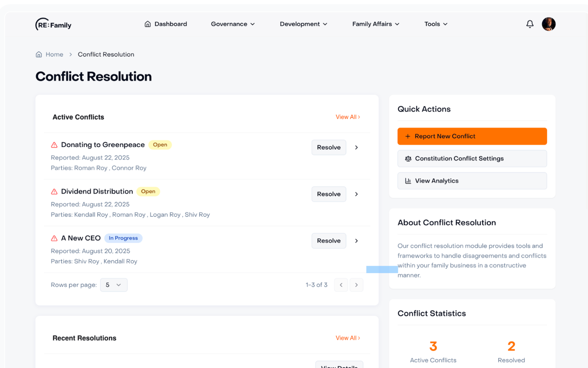This screenshot has width=588, height=368.
Task: Click warning icon beside A New CEO
Action: [54, 238]
